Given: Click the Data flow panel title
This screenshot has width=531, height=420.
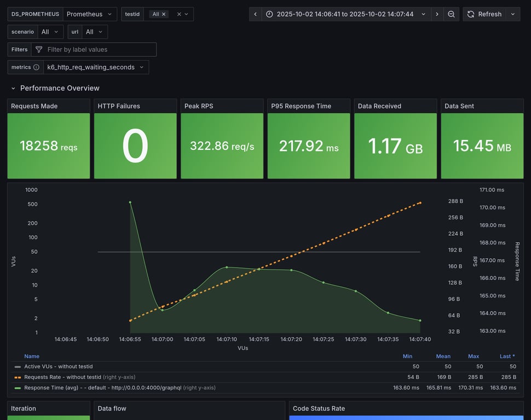Looking at the screenshot, I should point(112,409).
